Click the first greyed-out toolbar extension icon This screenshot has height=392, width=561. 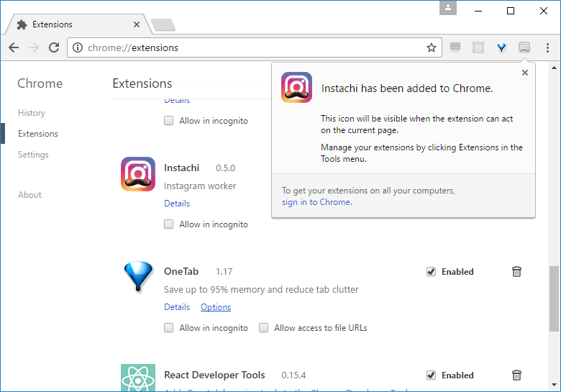(x=455, y=47)
